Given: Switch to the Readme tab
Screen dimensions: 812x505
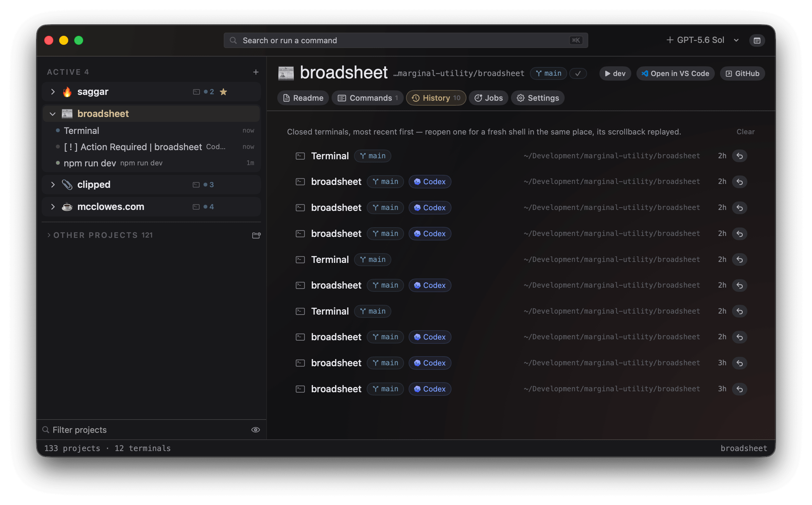Looking at the screenshot, I should (303, 98).
